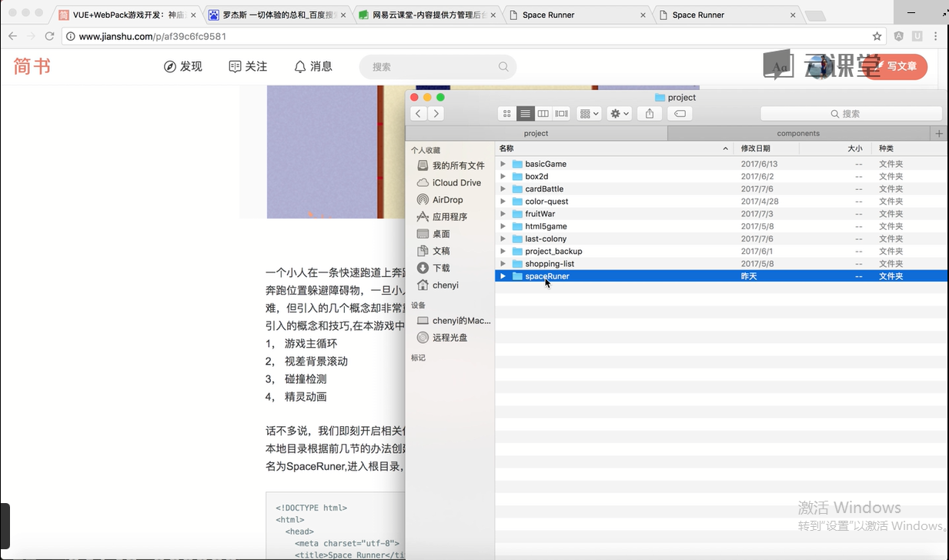Click the Finder edit tags button

[x=680, y=114]
